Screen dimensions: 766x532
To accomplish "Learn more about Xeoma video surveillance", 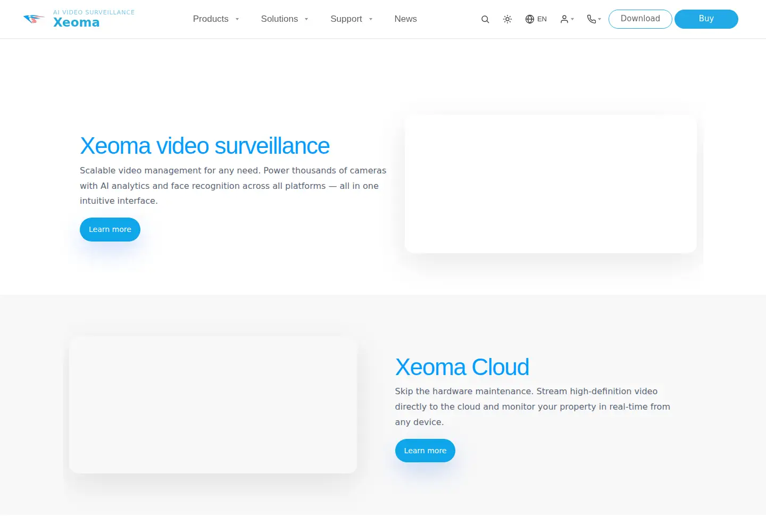I will 110,229.
